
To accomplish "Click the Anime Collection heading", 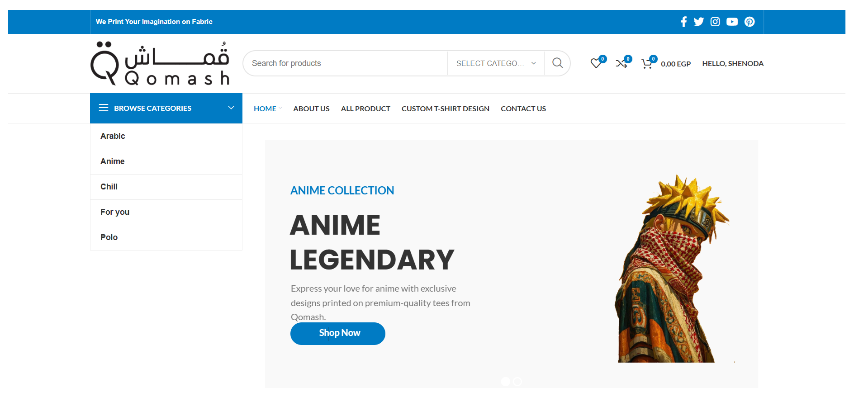I will [x=342, y=190].
